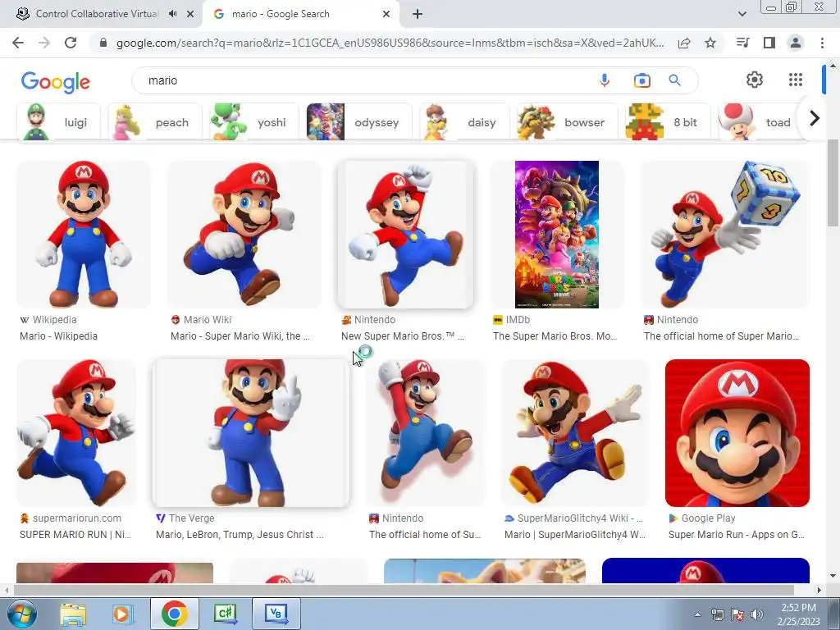Open The Super Mario Bros. Movie IMDb link
The image size is (840, 630).
point(555,336)
